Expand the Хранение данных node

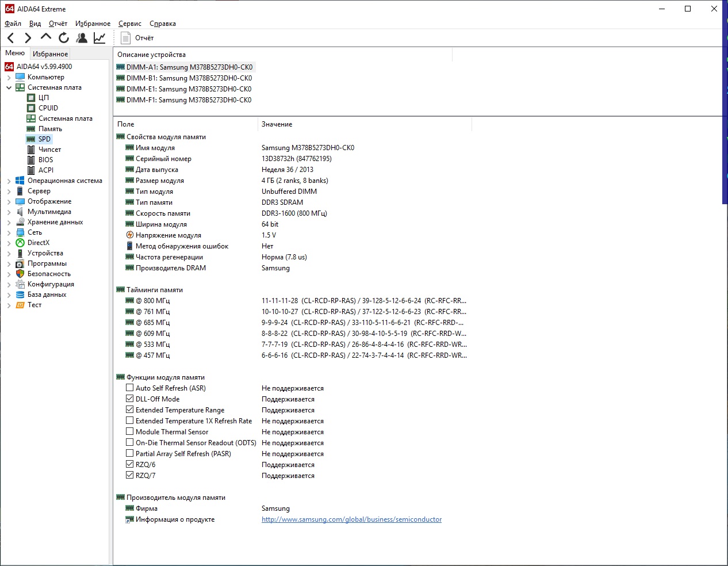pos(9,222)
